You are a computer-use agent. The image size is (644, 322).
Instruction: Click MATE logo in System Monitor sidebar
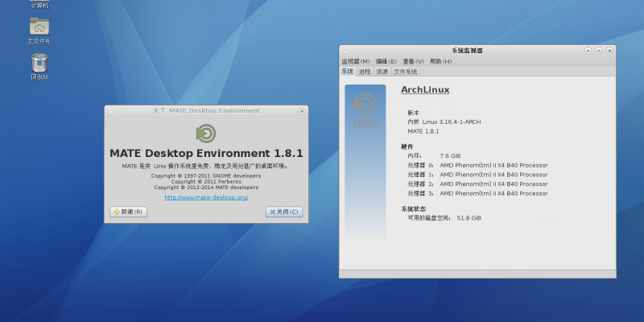click(365, 110)
